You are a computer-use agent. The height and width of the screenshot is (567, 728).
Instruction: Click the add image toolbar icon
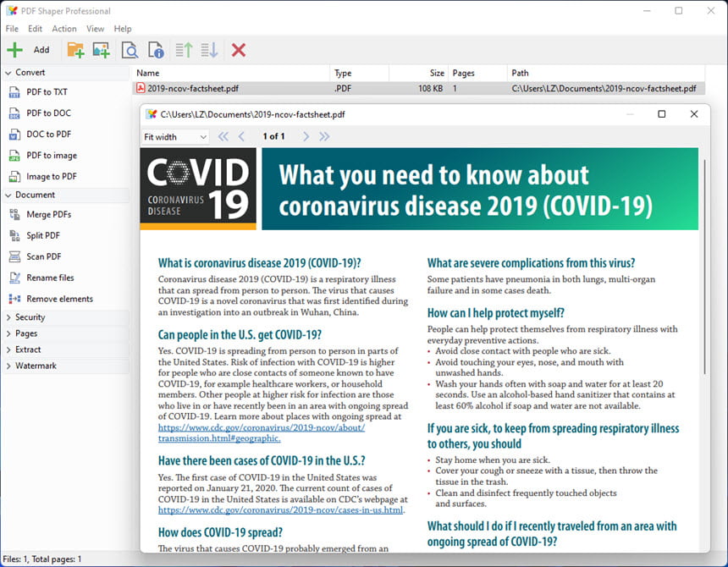[x=101, y=50]
